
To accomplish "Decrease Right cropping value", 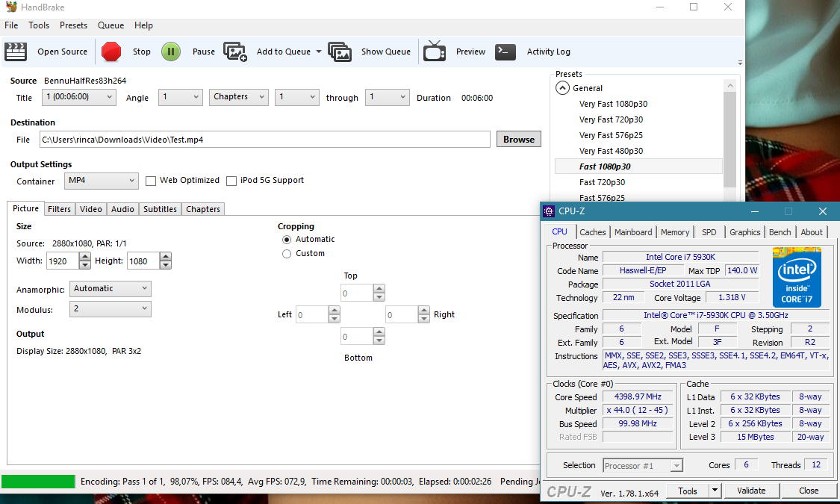I will click(424, 319).
